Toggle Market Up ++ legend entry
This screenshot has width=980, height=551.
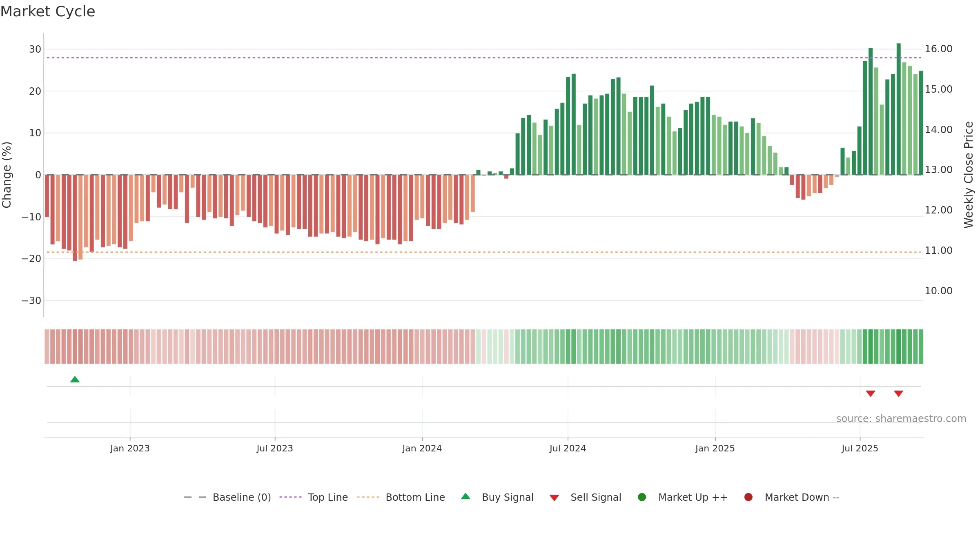pyautogui.click(x=683, y=497)
